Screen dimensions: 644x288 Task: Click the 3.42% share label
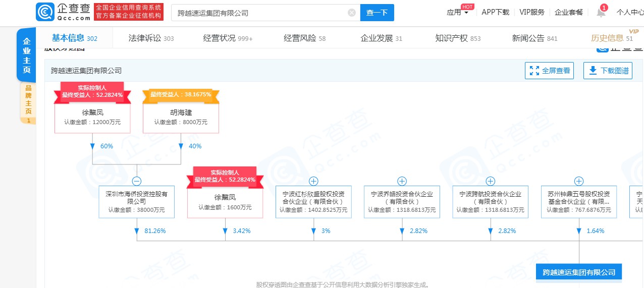tap(241, 231)
